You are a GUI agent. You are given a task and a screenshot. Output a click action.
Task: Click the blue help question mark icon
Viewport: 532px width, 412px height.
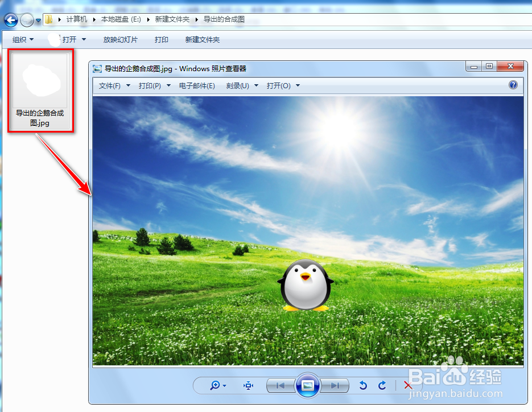pyautogui.click(x=513, y=85)
